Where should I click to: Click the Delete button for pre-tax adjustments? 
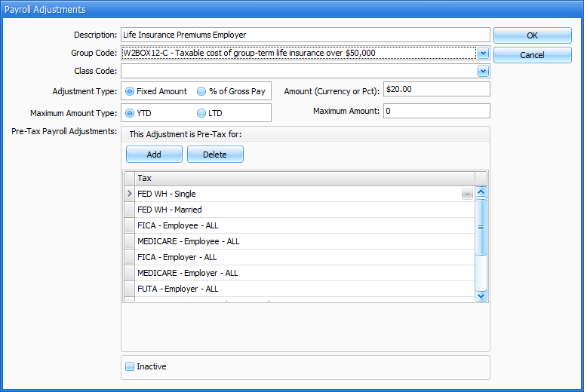[x=215, y=154]
